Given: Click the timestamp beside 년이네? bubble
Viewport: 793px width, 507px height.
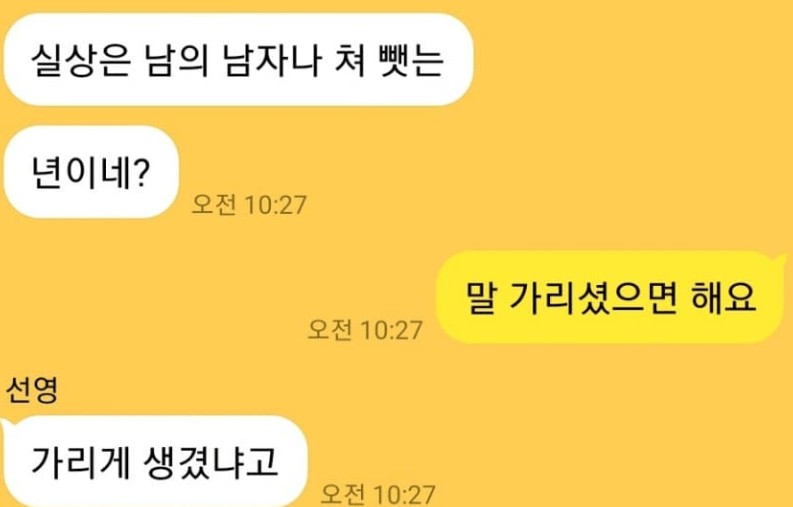Looking at the screenshot, I should pos(249,205).
